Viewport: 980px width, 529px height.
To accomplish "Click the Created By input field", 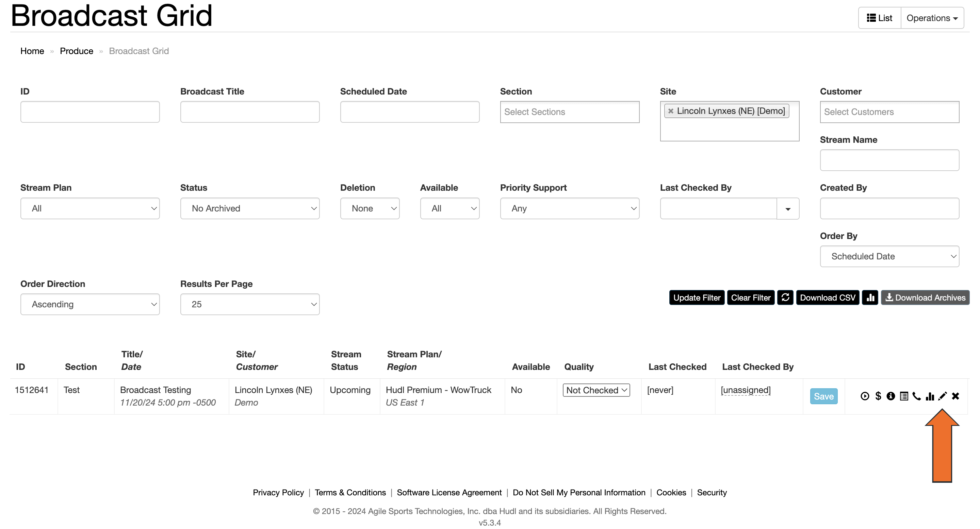I will click(889, 208).
